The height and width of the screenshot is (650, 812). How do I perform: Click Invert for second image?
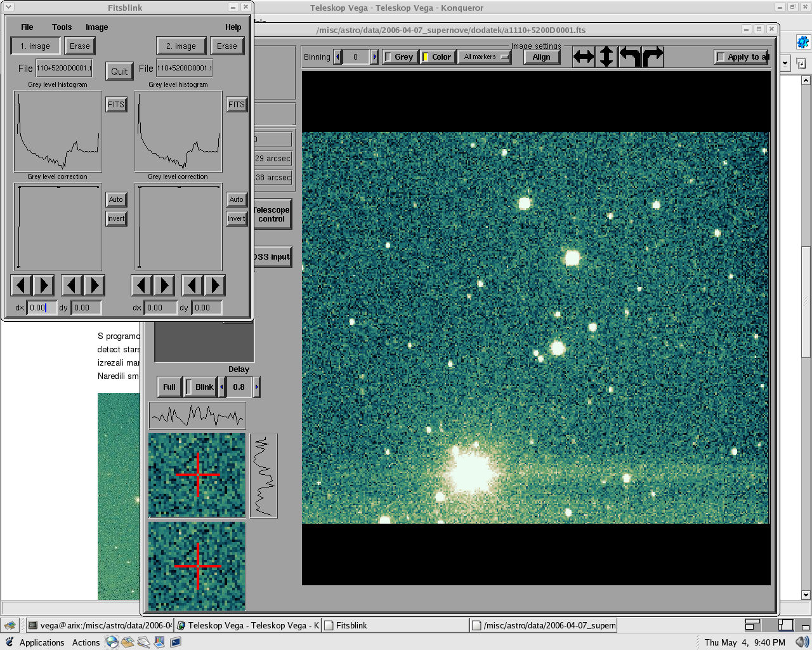[x=237, y=218]
